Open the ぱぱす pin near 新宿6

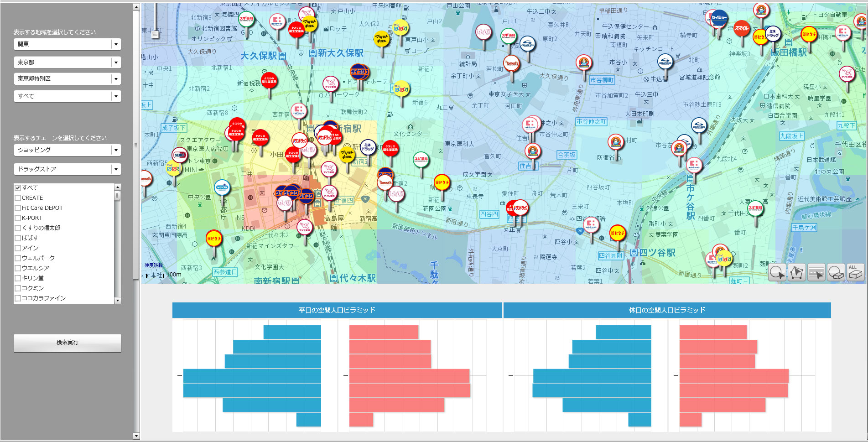(401, 89)
